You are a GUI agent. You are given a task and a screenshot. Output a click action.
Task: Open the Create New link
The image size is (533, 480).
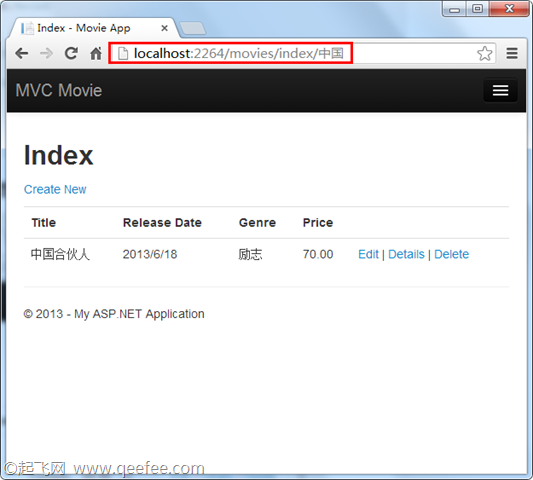(x=55, y=189)
